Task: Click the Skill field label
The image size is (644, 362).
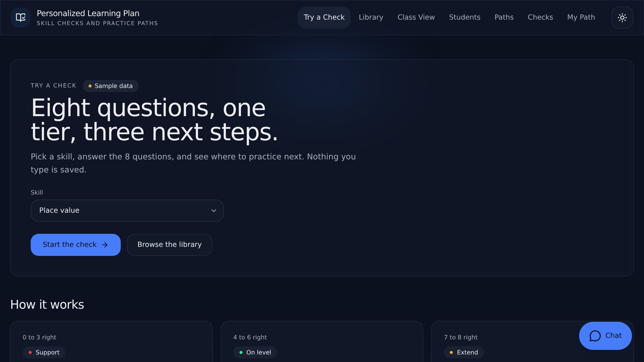Action: click(x=37, y=192)
